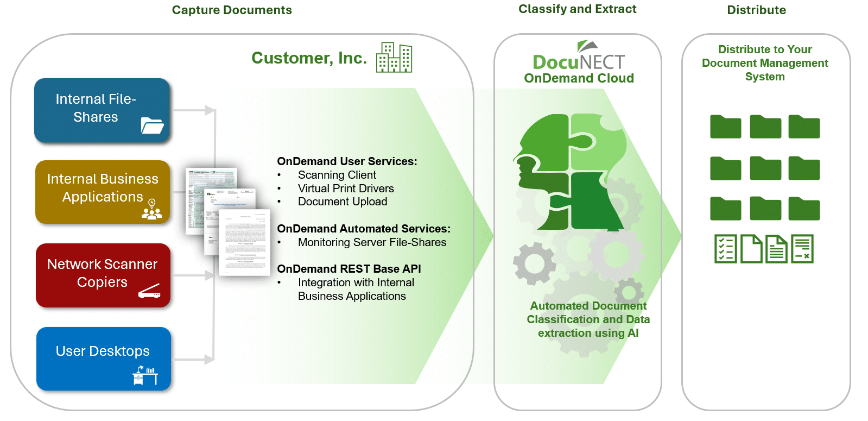868x421 pixels.
Task: Select the Internal Business Applications box
Action: point(103,192)
